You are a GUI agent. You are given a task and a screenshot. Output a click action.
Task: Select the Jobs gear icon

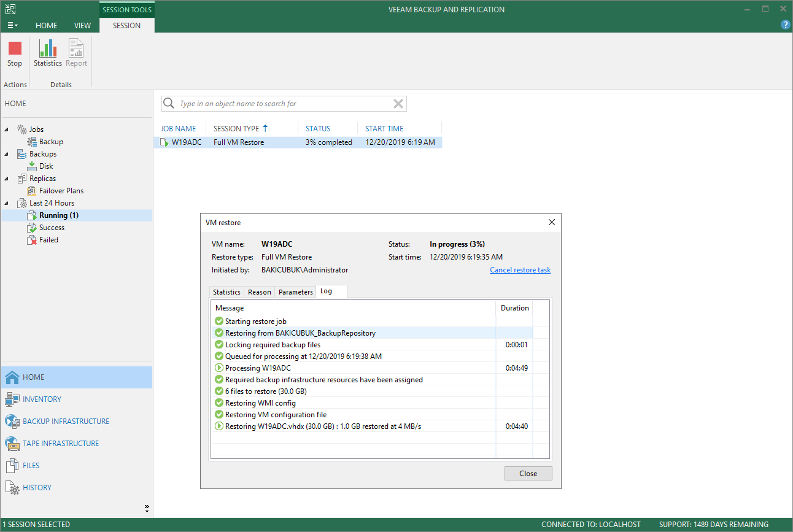click(21, 129)
